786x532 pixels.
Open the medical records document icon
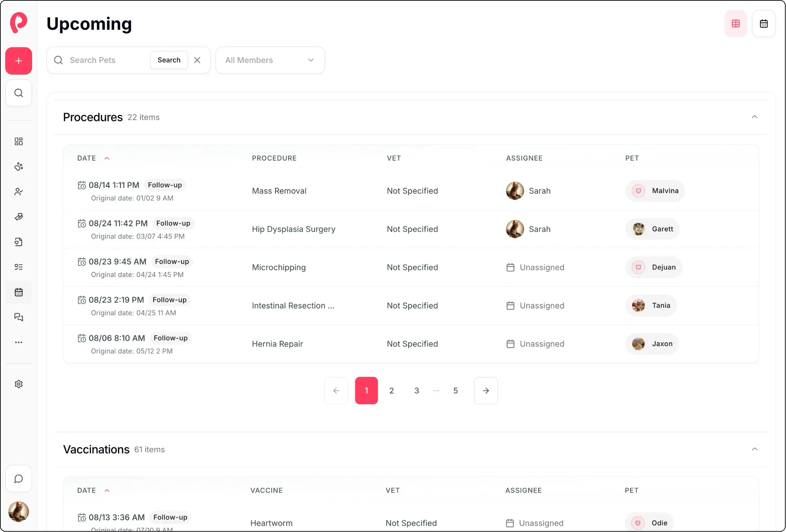coord(19,242)
